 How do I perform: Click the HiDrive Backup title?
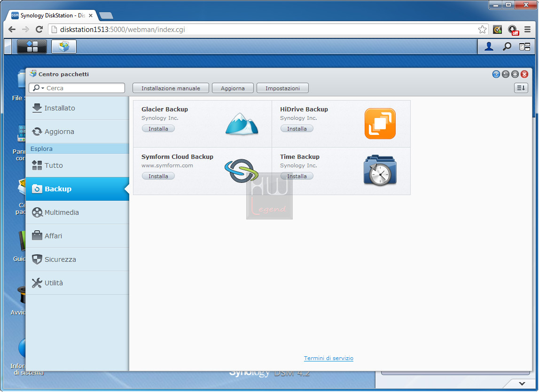(x=304, y=110)
